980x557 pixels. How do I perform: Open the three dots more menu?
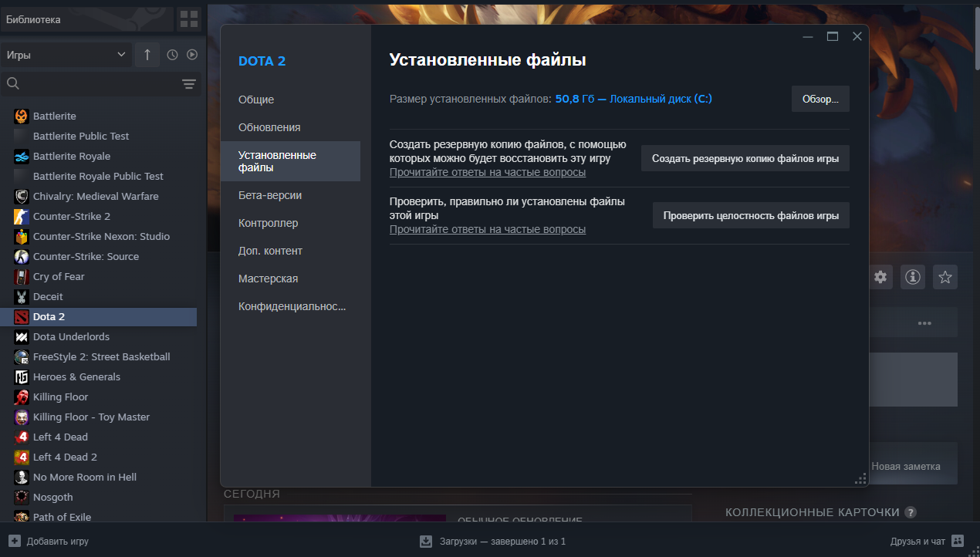[924, 322]
